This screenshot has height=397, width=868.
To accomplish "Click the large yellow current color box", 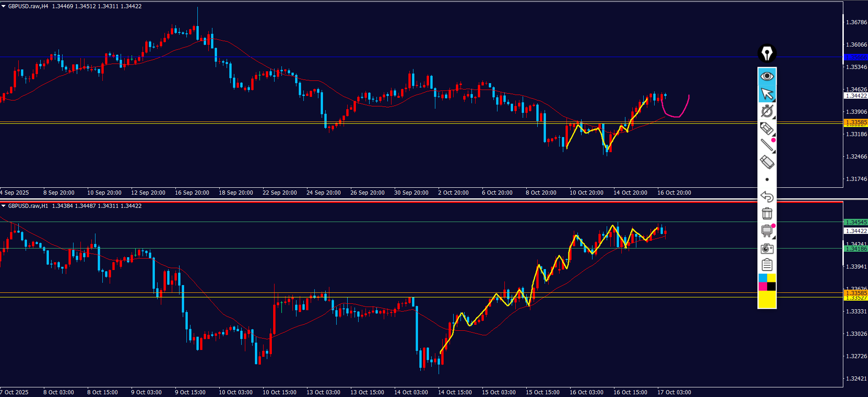I will (767, 300).
